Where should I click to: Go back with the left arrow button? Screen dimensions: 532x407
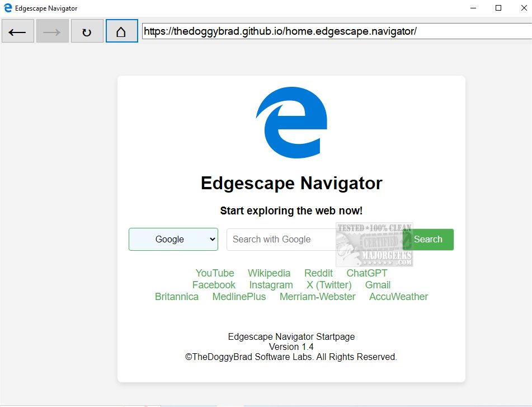pos(18,31)
